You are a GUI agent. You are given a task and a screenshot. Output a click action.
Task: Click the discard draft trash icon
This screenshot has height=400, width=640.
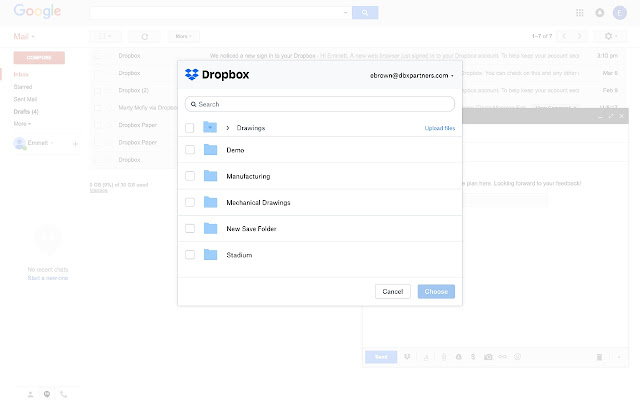click(x=599, y=357)
